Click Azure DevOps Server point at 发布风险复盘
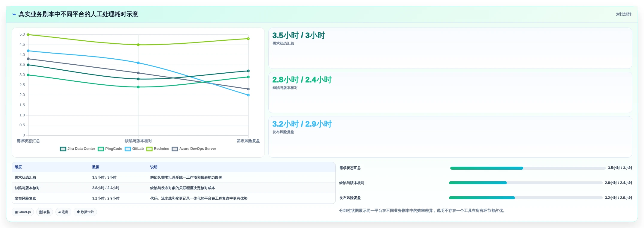This screenshot has height=228, width=644. pos(248,89)
